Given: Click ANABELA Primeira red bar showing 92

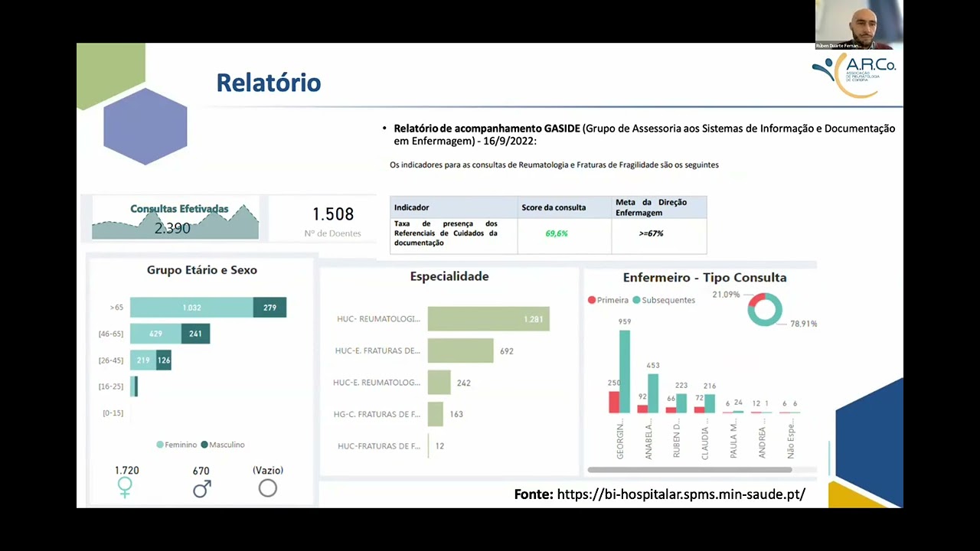Looking at the screenshot, I should 642,409.
